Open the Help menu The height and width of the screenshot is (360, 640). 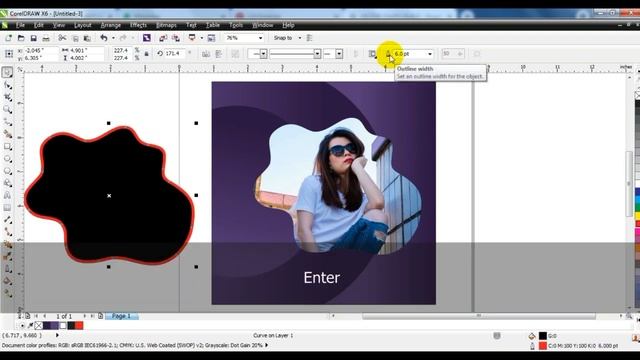point(288,25)
